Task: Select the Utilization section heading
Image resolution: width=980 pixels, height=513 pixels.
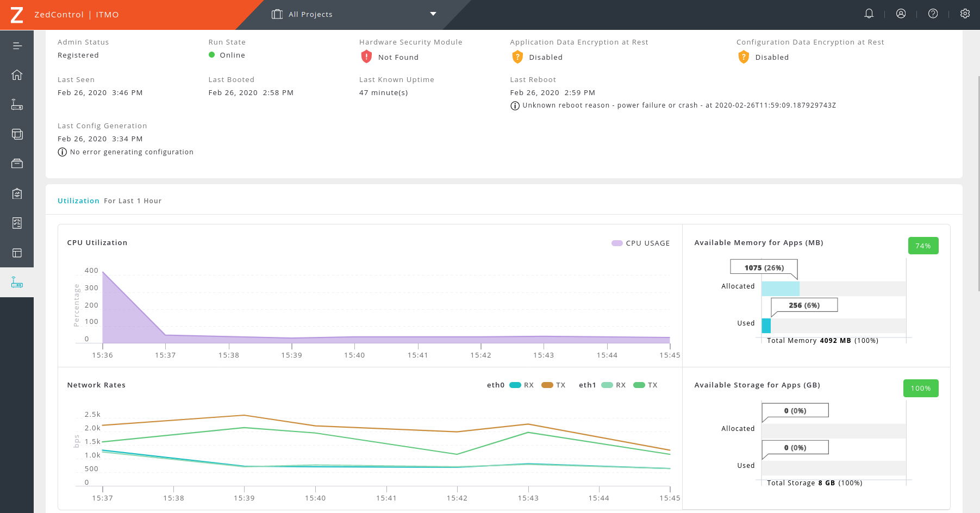Action: 78,201
